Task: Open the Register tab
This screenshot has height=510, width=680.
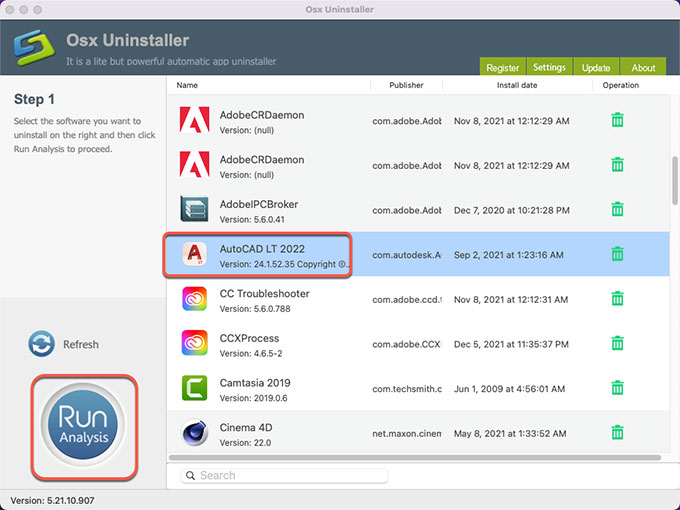Action: 502,67
